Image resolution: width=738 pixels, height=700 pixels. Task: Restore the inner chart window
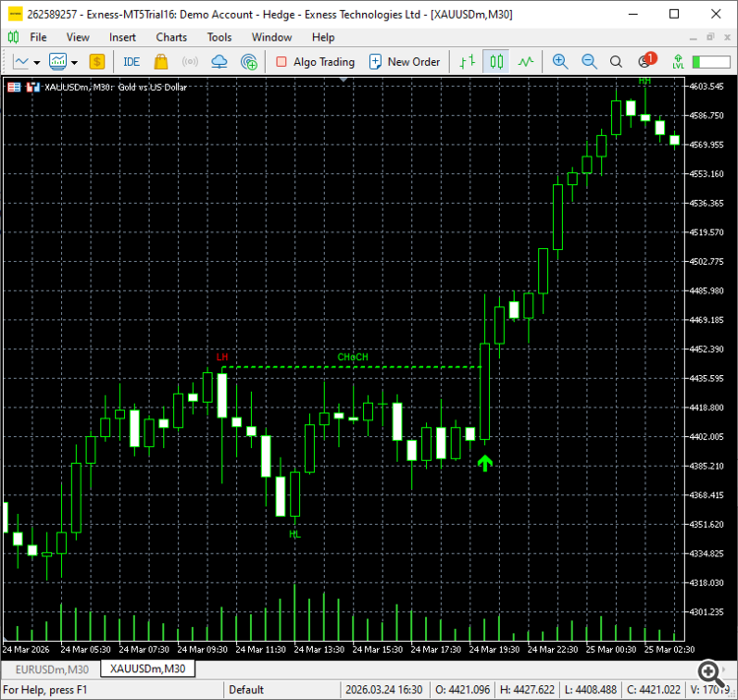(710, 37)
